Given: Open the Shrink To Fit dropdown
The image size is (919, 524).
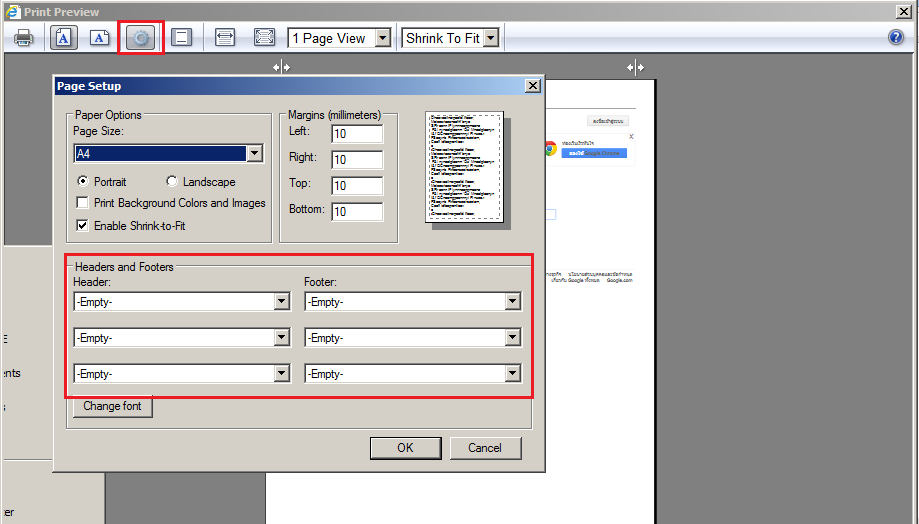Looking at the screenshot, I should (491, 38).
